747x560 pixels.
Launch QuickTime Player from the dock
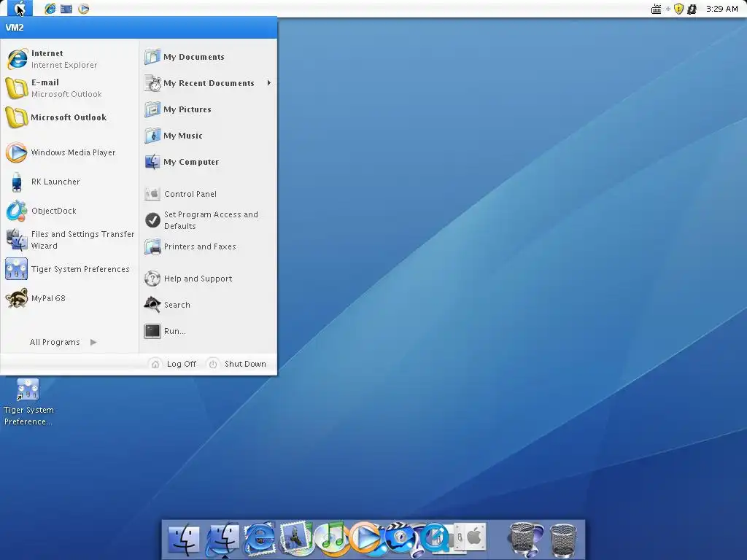click(x=436, y=539)
